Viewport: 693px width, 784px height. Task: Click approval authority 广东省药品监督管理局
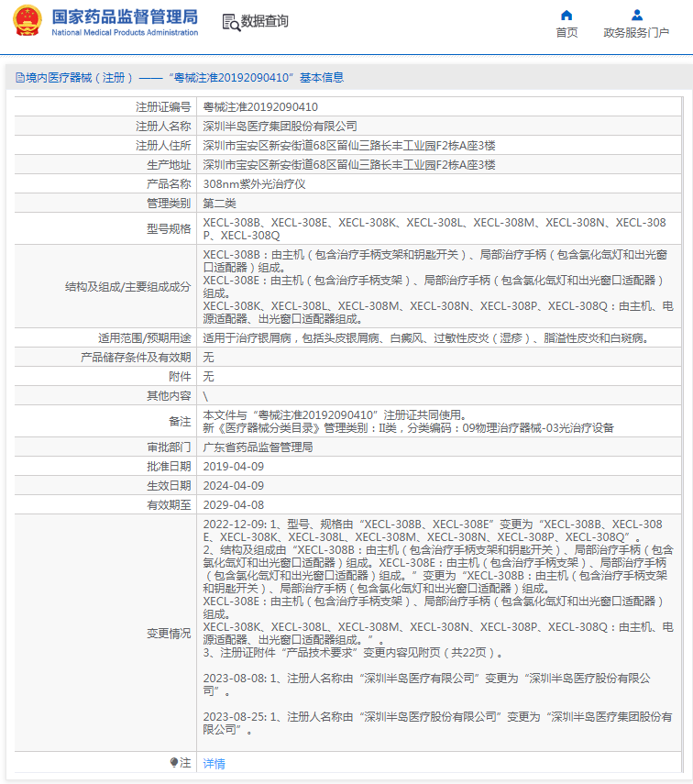tap(258, 447)
